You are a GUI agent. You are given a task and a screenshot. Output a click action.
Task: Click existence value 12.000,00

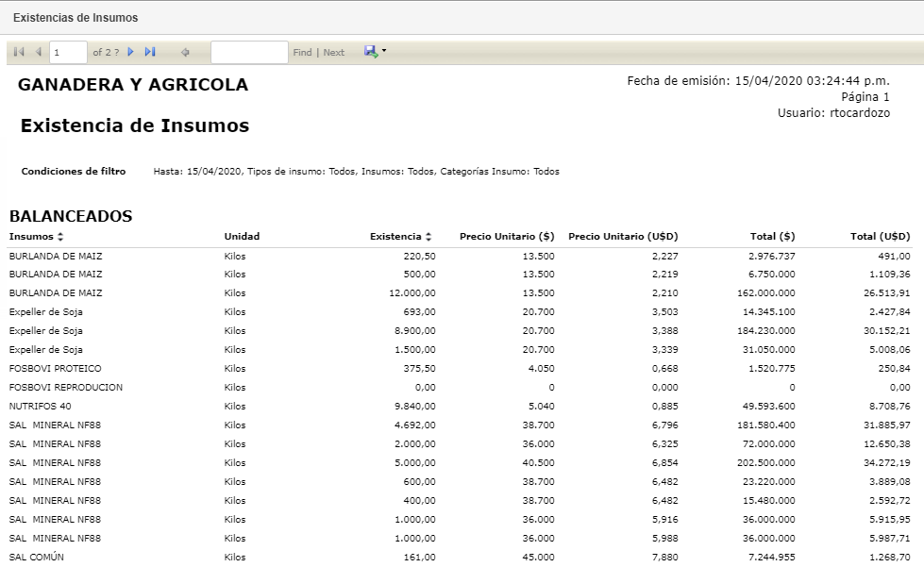click(412, 292)
